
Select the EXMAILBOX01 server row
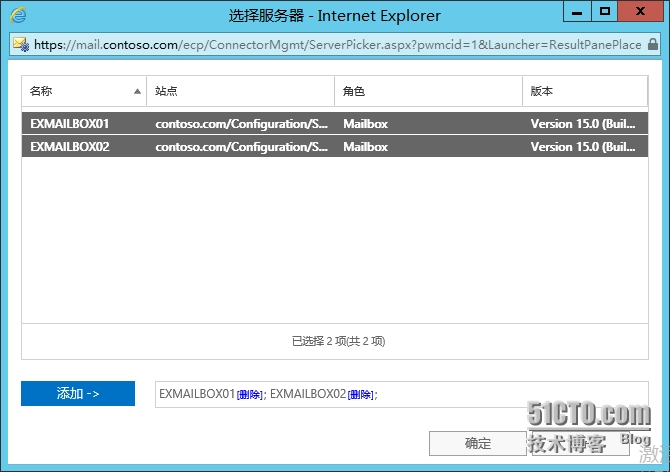pyautogui.click(x=70, y=124)
